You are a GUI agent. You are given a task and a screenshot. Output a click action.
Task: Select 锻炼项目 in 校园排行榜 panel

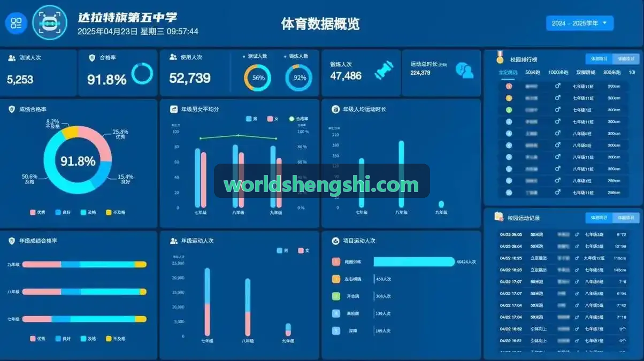point(626,59)
